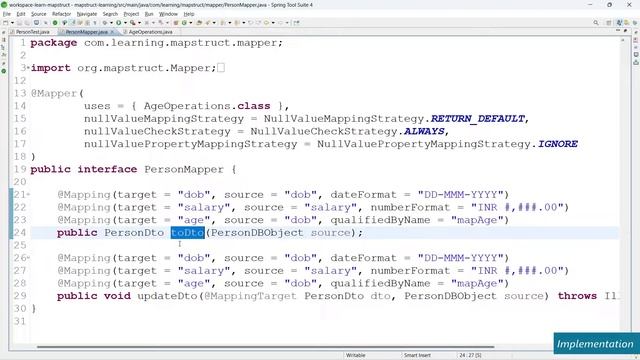Expand the folded imports on line 3

click(28, 68)
